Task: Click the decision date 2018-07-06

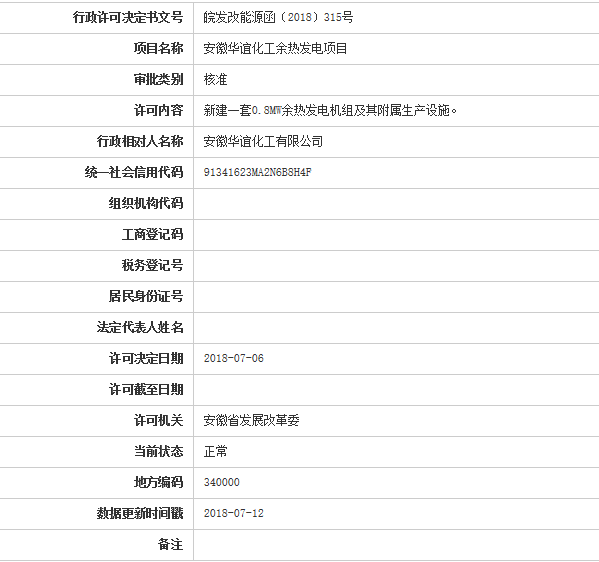Action: tap(234, 358)
